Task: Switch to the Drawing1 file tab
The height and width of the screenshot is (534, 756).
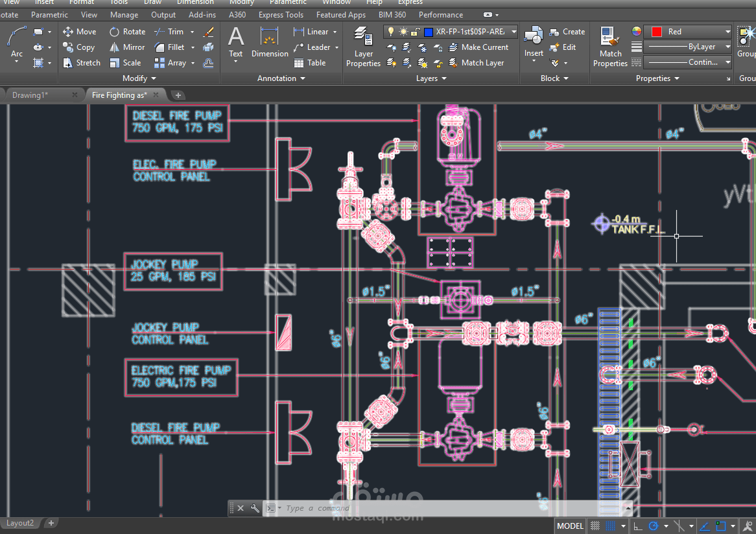Action: tap(30, 95)
